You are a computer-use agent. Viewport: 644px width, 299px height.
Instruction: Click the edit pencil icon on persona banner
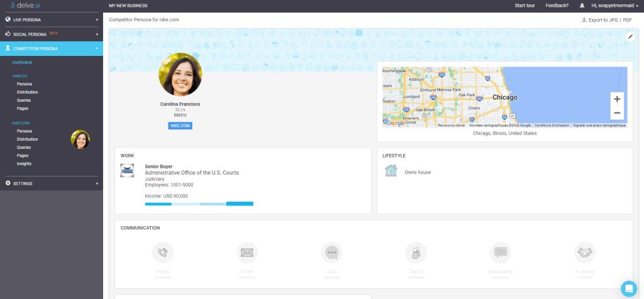[630, 36]
